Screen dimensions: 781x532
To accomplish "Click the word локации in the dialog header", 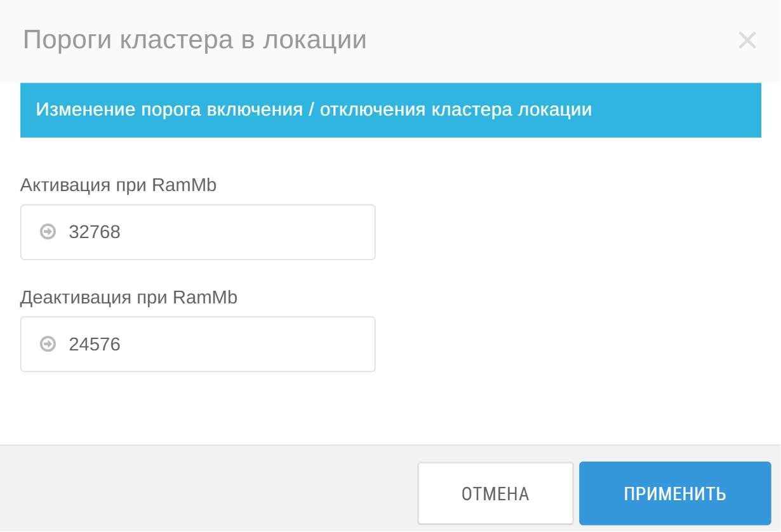I will point(315,39).
